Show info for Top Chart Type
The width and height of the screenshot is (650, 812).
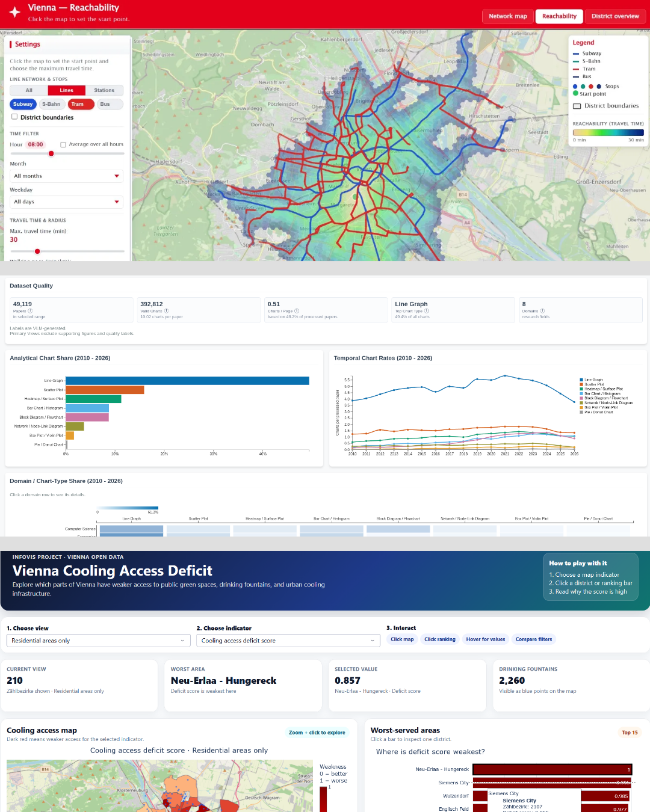click(x=427, y=311)
